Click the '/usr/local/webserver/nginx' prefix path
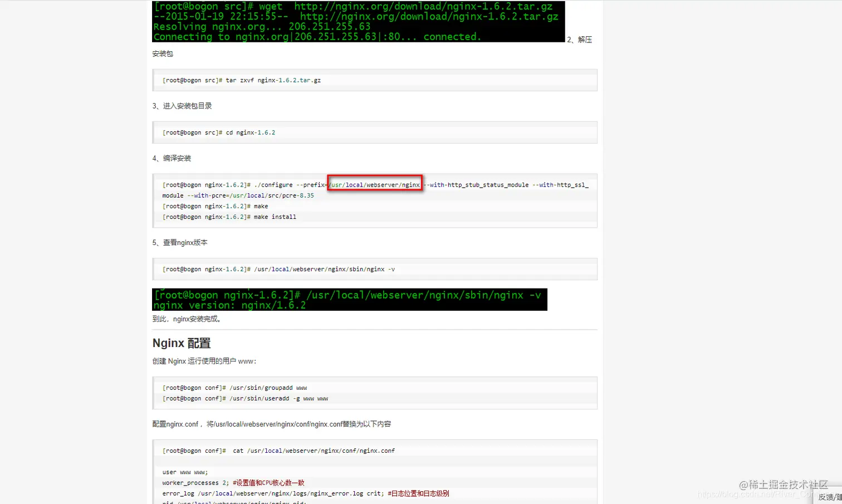The height and width of the screenshot is (504, 842). point(375,185)
